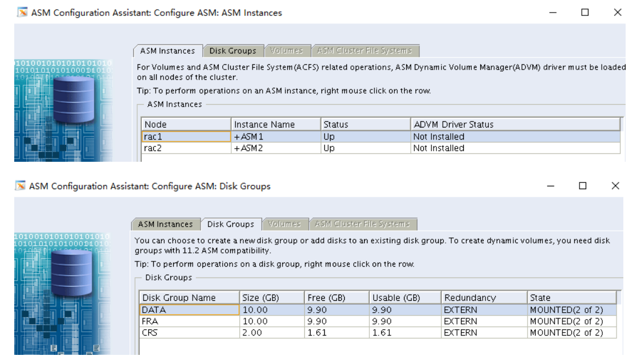Click the Instance Name column header

coord(276,124)
